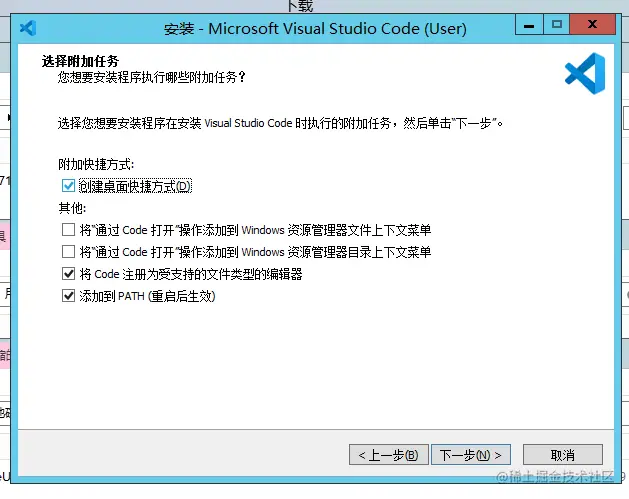
Task: Click the background 下载 window title
Action: coord(299,6)
